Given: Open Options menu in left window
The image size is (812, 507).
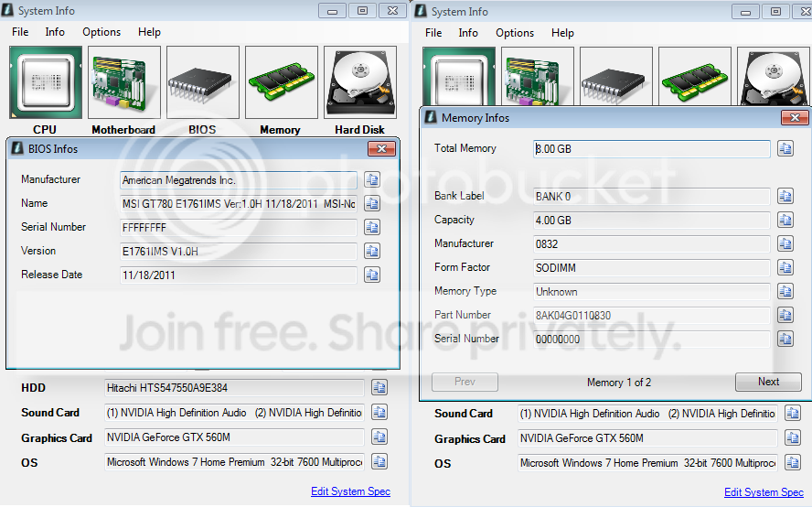Looking at the screenshot, I should point(101,32).
